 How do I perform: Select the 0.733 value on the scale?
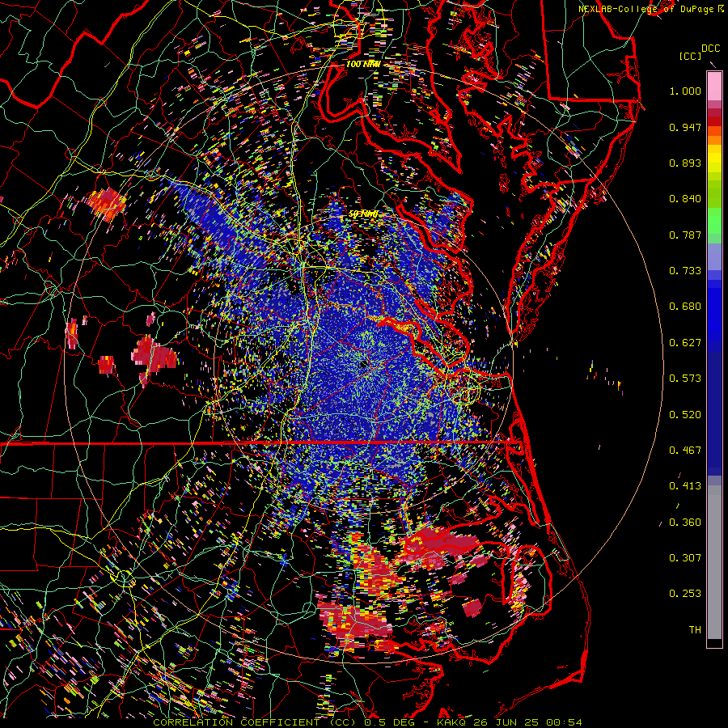pos(685,271)
